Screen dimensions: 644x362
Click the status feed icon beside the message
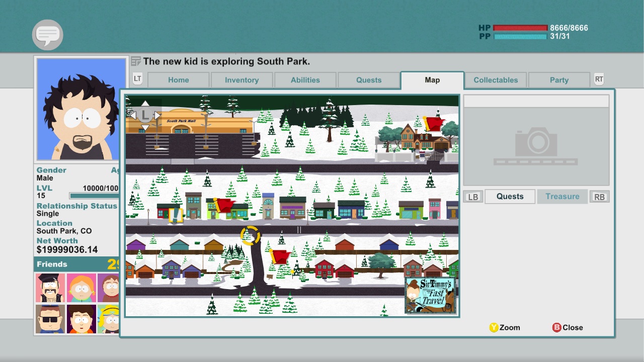(x=136, y=62)
